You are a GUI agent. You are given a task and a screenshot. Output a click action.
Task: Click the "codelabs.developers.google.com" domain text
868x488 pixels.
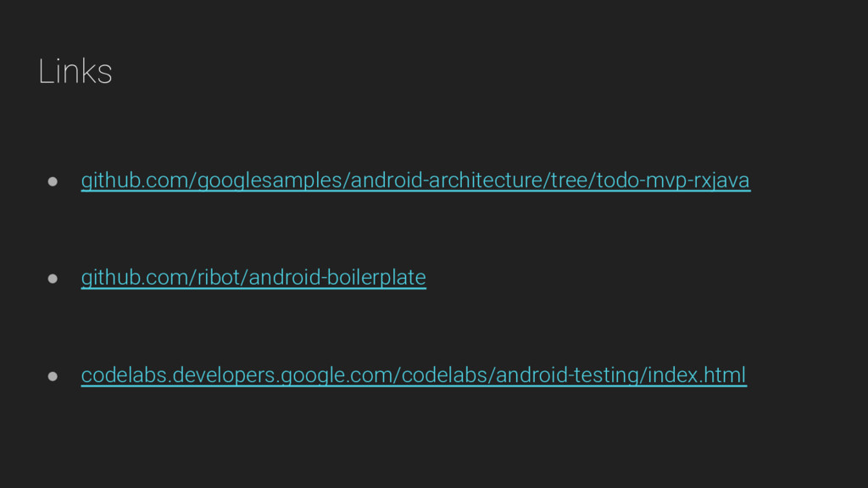236,375
